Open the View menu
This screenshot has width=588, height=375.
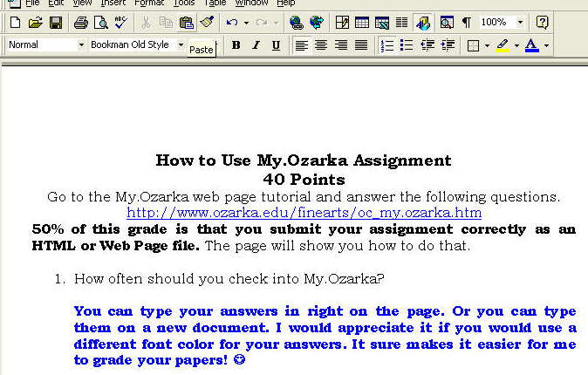(x=83, y=3)
